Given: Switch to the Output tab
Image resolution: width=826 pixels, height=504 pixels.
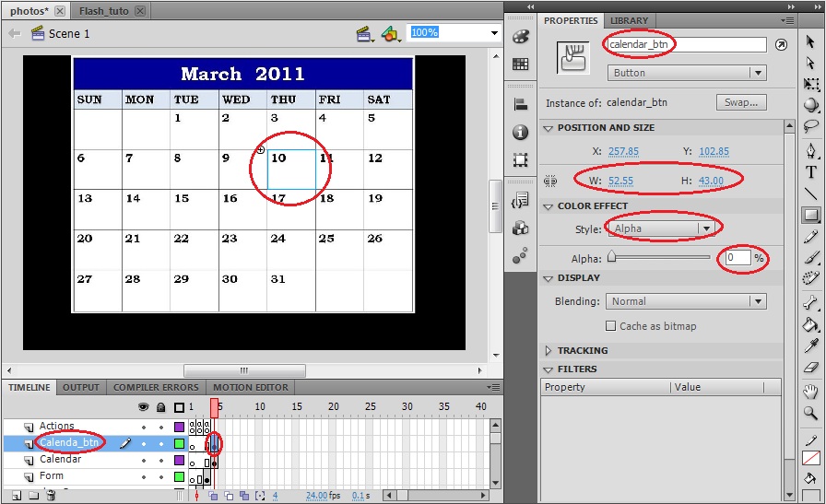Looking at the screenshot, I should [81, 388].
